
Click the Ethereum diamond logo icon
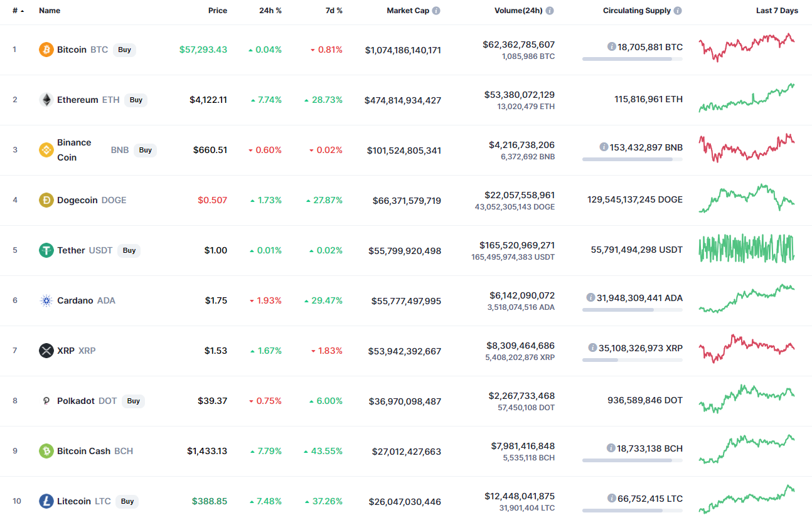click(46, 100)
